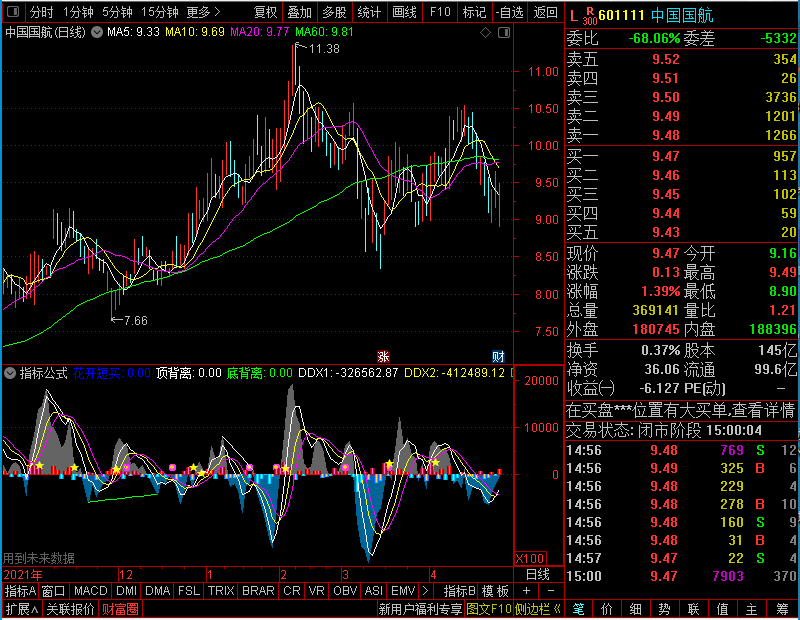Click the 涨 marker icon
The image size is (800, 620).
coord(383,356)
